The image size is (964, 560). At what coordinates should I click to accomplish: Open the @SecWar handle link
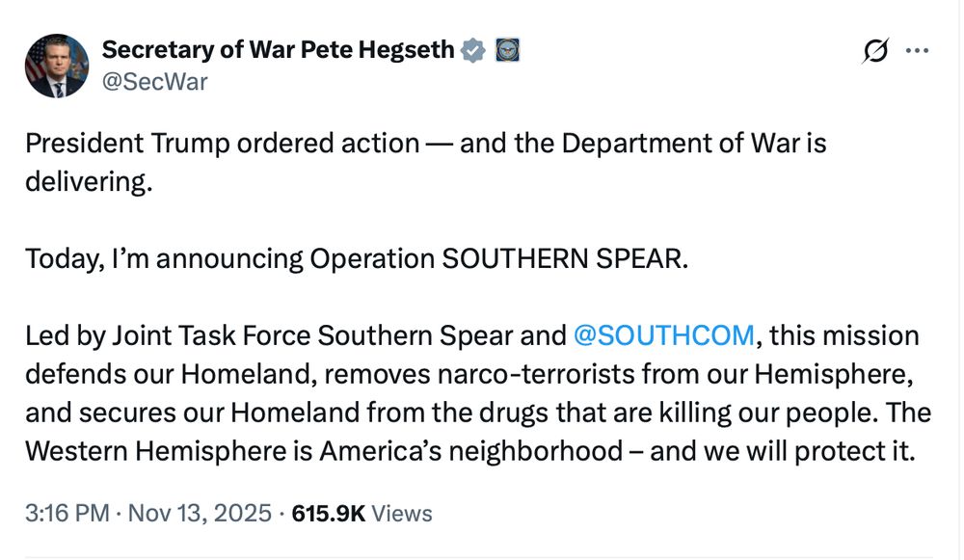(x=154, y=81)
